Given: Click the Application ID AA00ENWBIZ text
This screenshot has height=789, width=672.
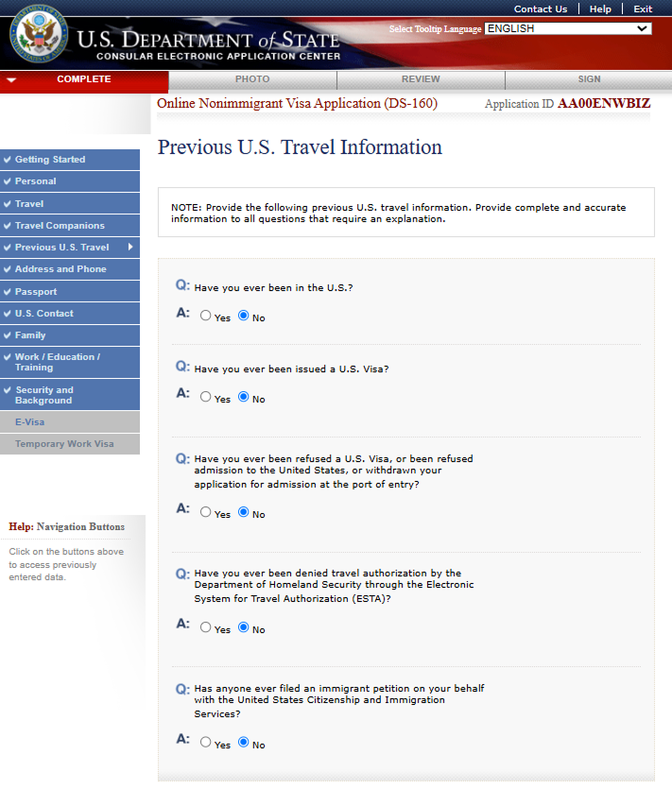Looking at the screenshot, I should 567,104.
